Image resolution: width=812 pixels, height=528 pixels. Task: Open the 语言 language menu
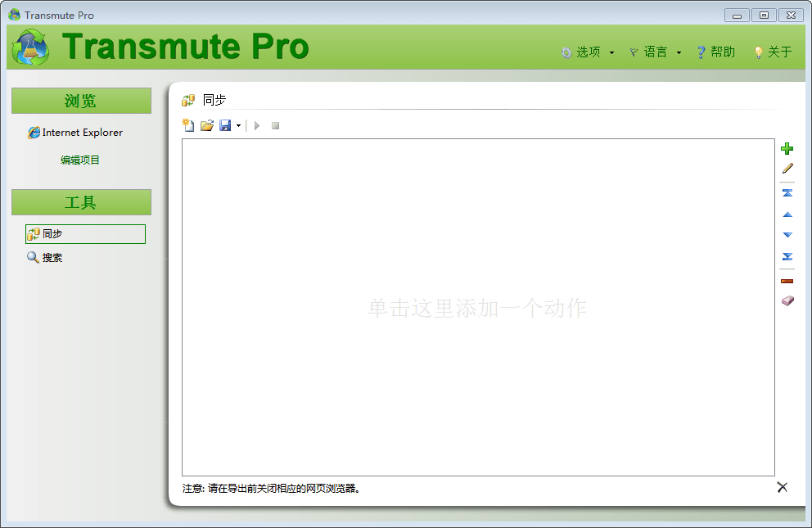pos(656,52)
